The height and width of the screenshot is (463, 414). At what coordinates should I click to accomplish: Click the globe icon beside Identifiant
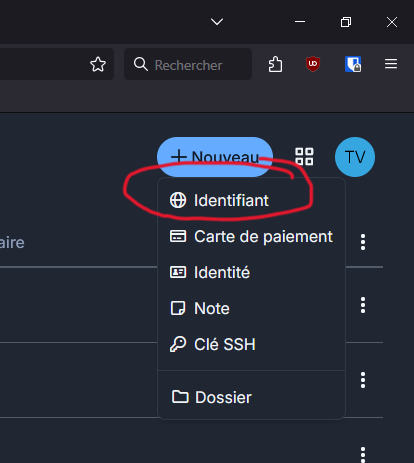point(178,200)
